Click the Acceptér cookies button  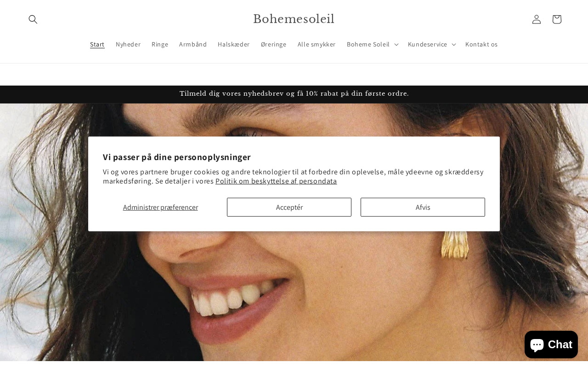pyautogui.click(x=289, y=207)
